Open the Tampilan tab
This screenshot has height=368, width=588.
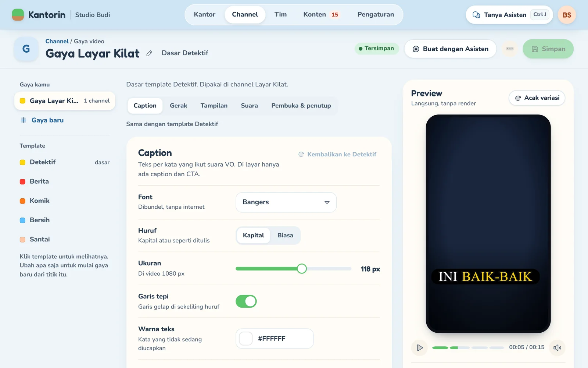[x=214, y=106]
